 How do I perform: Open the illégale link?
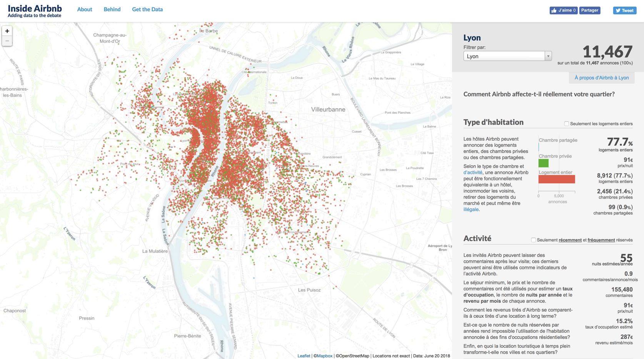pyautogui.click(x=471, y=210)
